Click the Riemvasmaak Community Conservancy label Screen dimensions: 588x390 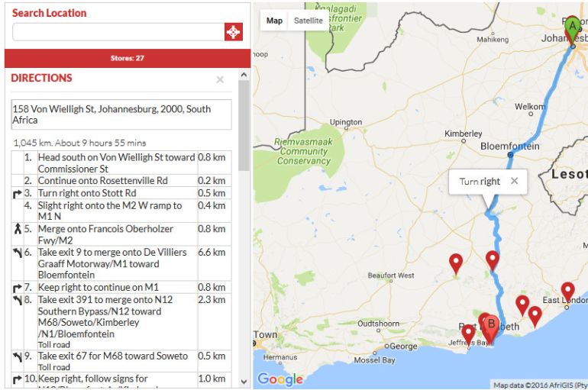pos(303,151)
